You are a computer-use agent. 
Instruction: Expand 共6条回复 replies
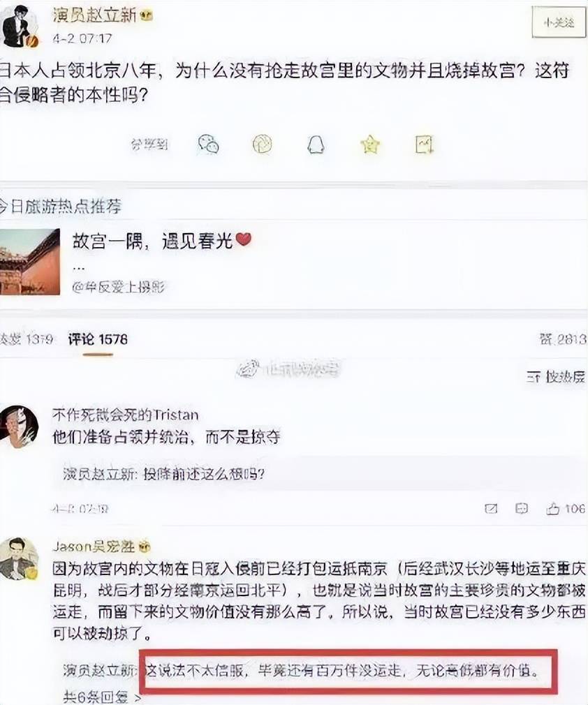pyautogui.click(x=102, y=697)
